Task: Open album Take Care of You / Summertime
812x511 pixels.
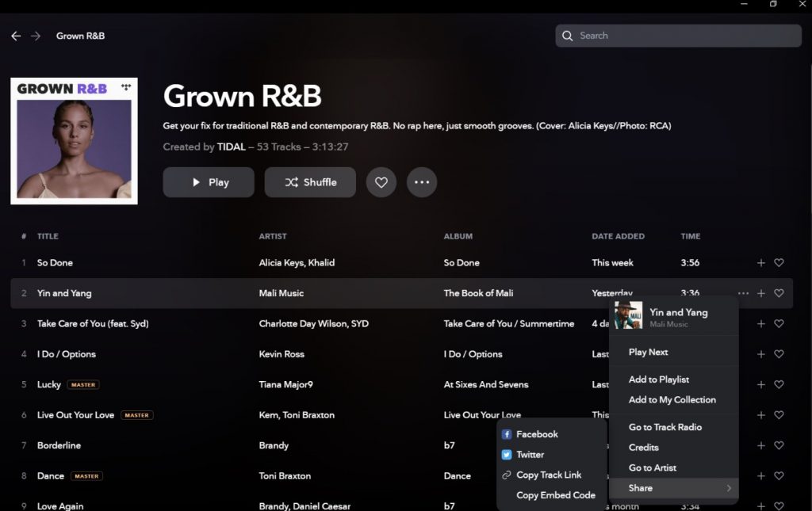Action: (x=509, y=324)
